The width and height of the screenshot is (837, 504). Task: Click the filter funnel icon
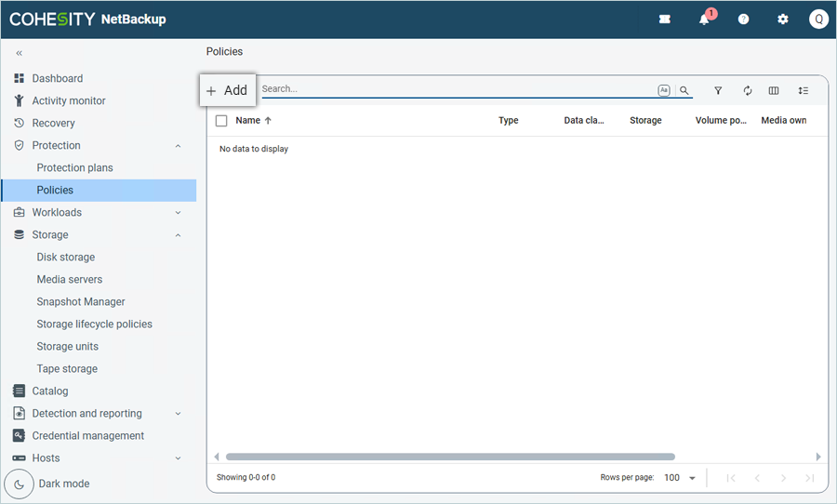tap(718, 91)
